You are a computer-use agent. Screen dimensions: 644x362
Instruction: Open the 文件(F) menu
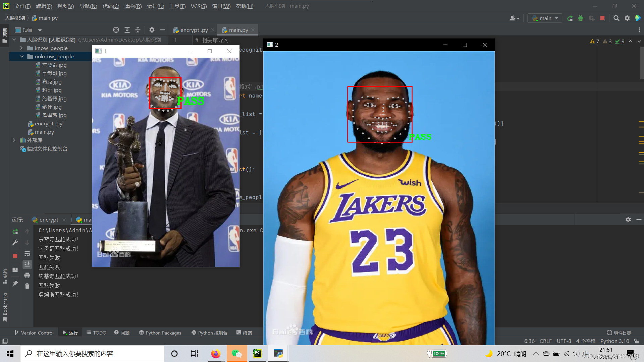click(x=22, y=6)
